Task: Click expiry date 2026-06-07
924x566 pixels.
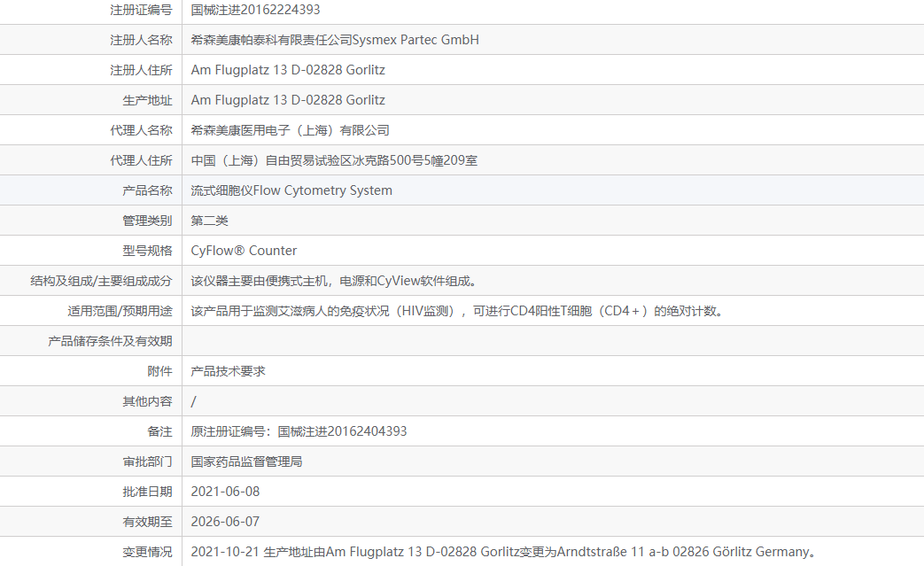Action: (225, 521)
